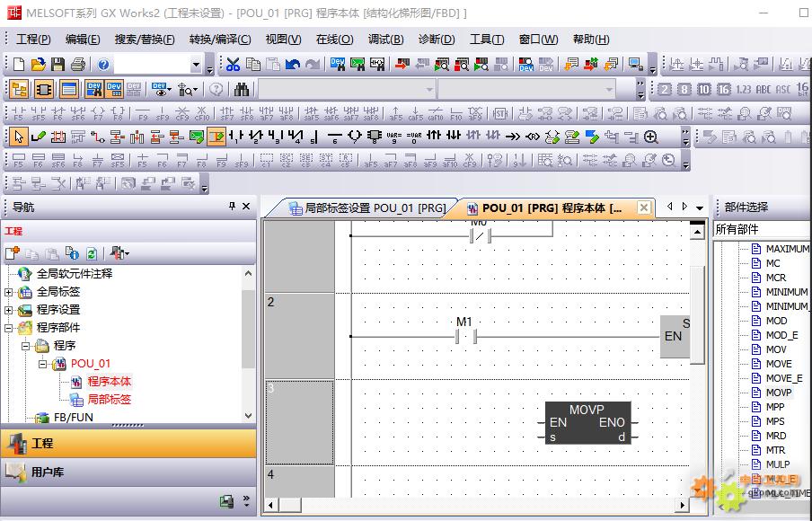Viewport: 812px width, 521px height.
Task: Expand the 全局标签 tree node
Action: point(8,292)
